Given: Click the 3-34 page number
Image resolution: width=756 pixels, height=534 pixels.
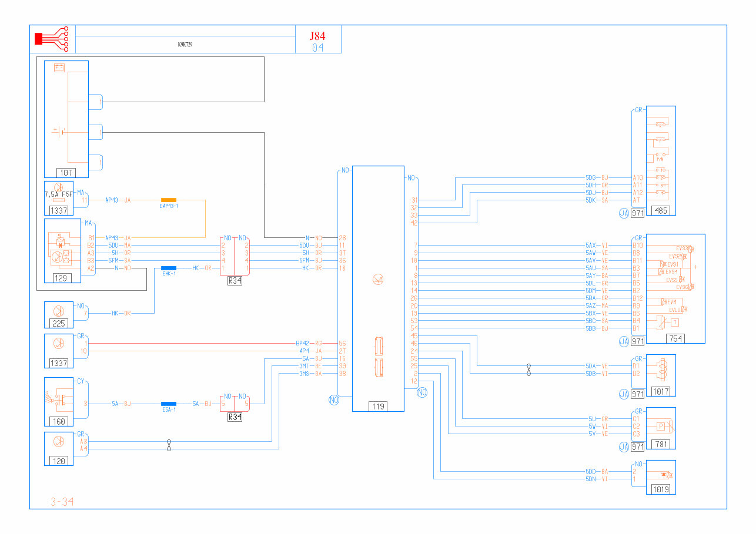Looking at the screenshot, I should (x=62, y=502).
